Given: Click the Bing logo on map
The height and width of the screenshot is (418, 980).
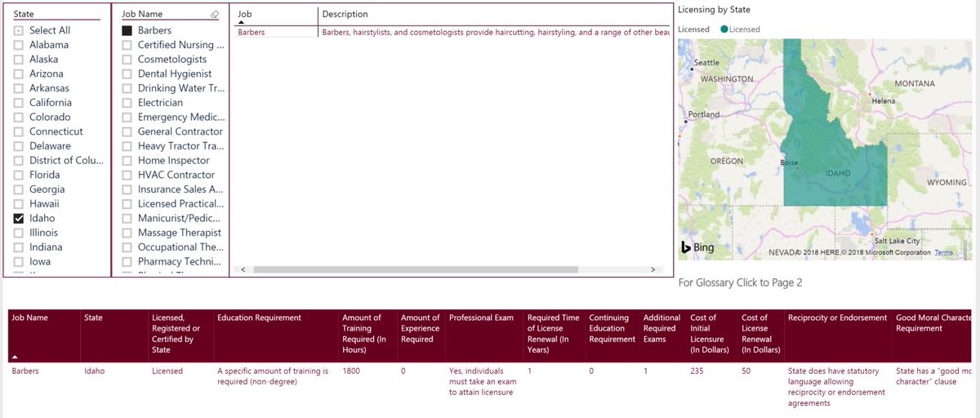Looking at the screenshot, I should (697, 247).
